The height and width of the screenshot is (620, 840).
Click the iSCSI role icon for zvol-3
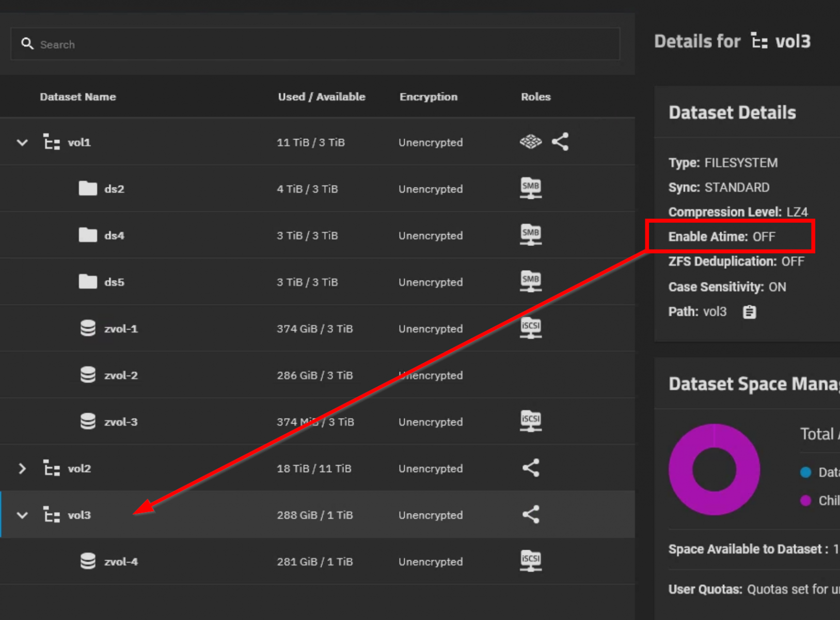(531, 421)
